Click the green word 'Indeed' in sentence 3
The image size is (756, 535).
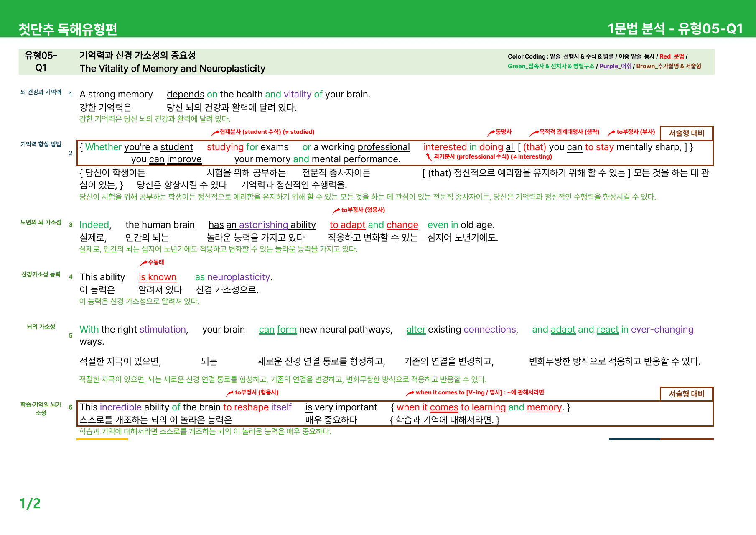pyautogui.click(x=94, y=225)
